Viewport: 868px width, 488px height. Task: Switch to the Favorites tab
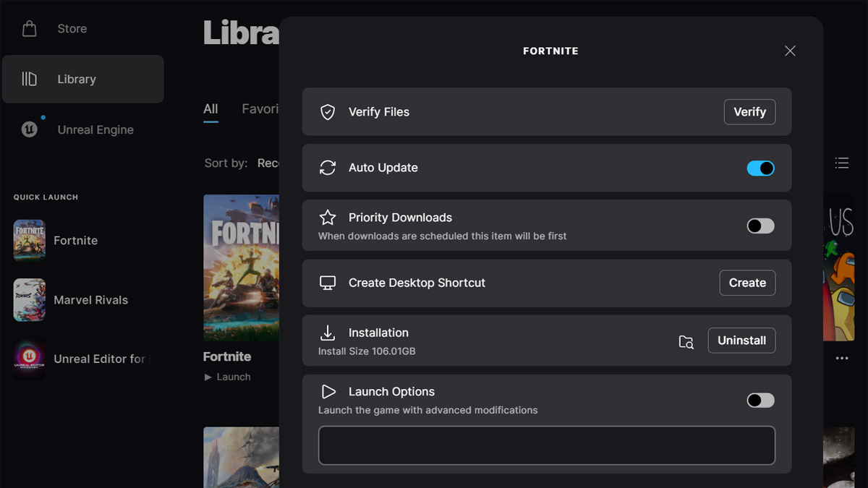pos(260,109)
